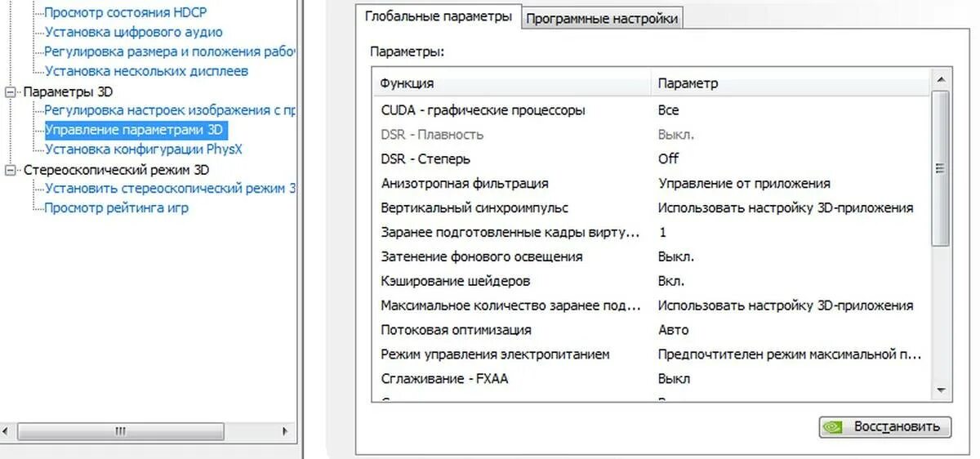This screenshot has width=980, height=459.
Task: Click the Nvidia logo on the Восстановить button
Action: pyautogui.click(x=833, y=426)
